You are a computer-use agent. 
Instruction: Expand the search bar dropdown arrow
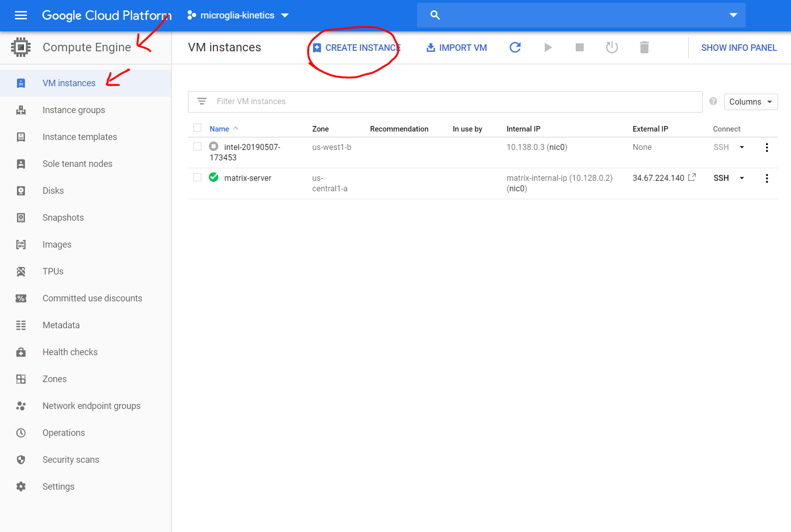[733, 15]
